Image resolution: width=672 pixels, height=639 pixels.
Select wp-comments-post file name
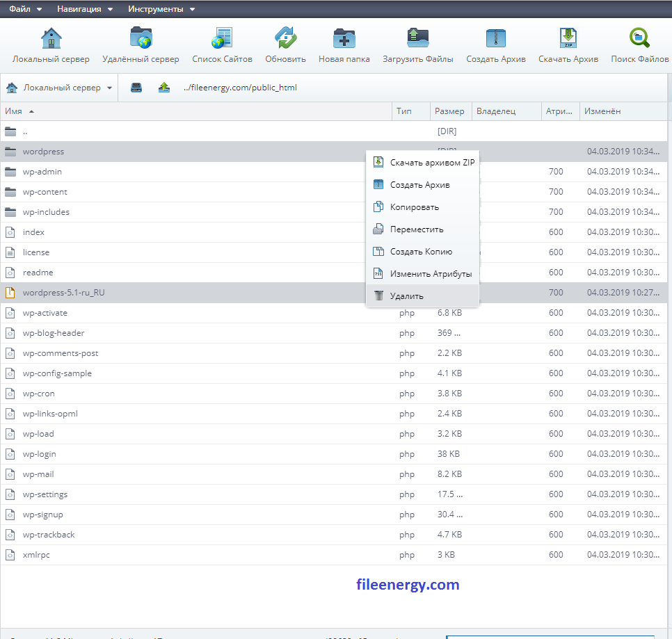pos(61,353)
